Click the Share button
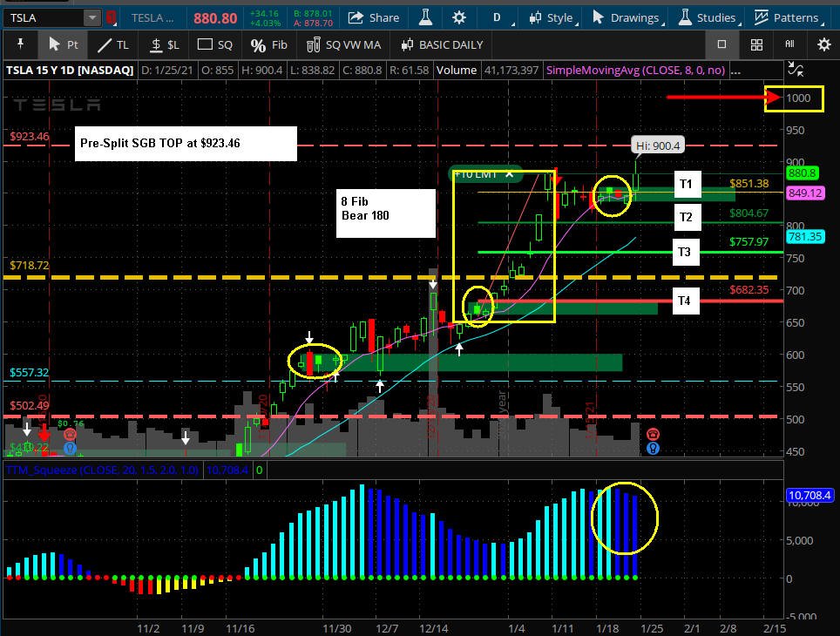840x636 pixels. pyautogui.click(x=374, y=17)
